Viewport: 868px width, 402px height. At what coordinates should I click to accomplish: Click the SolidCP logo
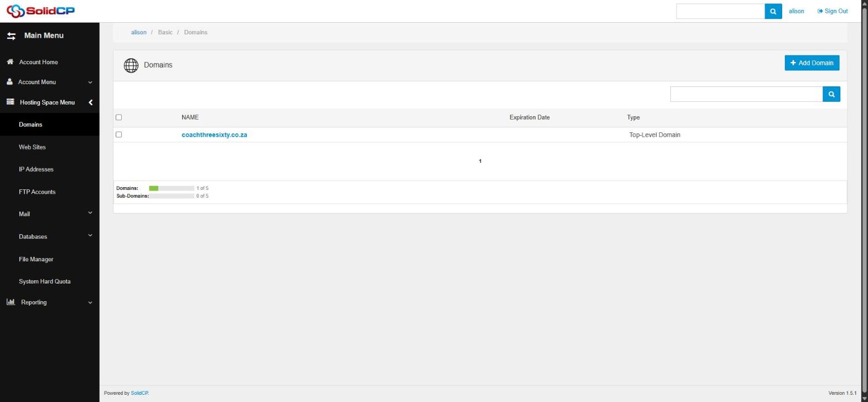point(40,11)
